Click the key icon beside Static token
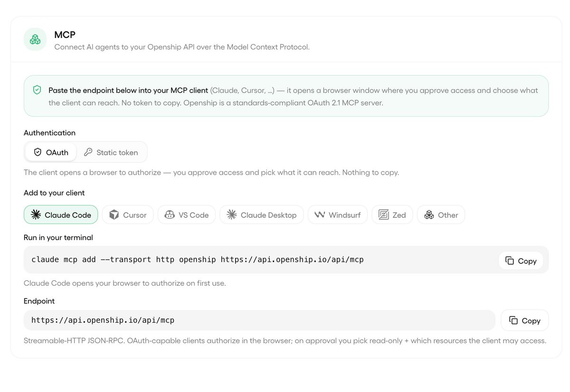 (x=88, y=152)
